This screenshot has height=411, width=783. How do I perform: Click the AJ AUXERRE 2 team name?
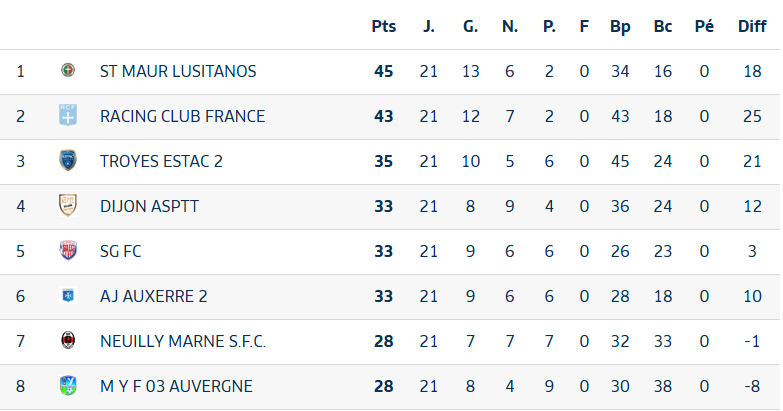153,296
